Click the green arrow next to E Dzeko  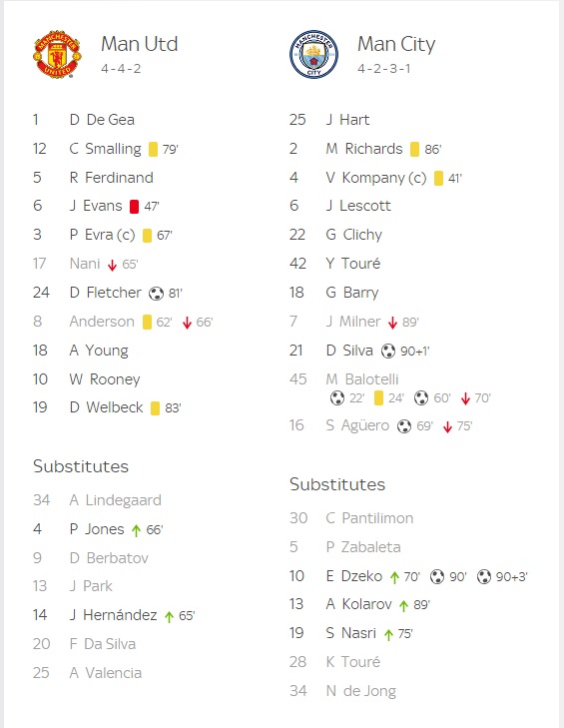click(x=394, y=577)
